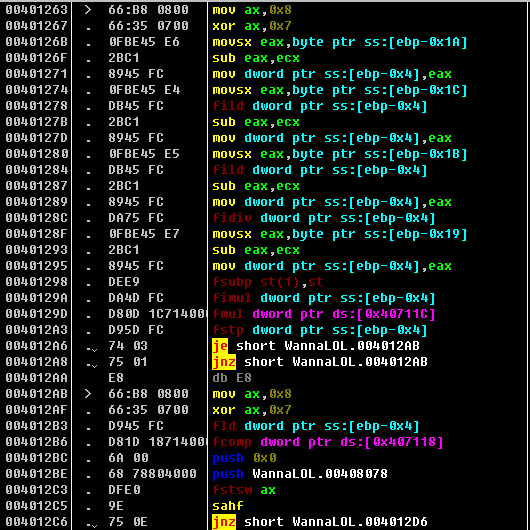530x530 pixels.
Task: Click the 'sub eax,ecx' at 0040126F
Action: pyautogui.click(x=256, y=58)
